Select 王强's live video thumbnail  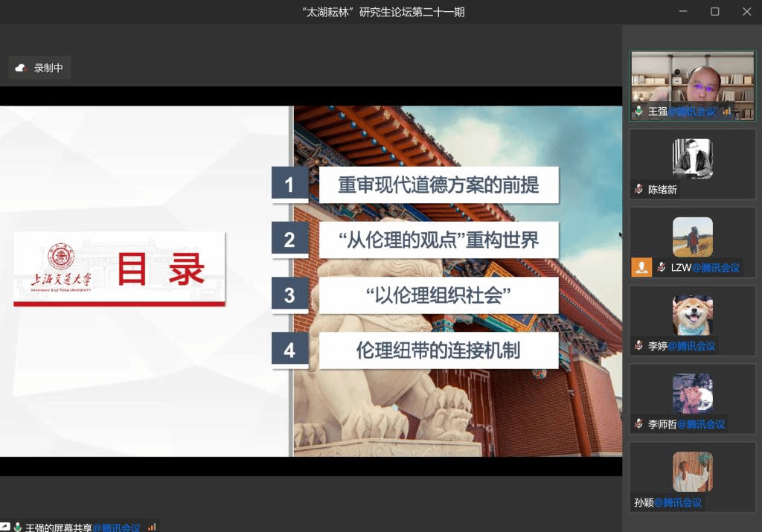tap(692, 84)
